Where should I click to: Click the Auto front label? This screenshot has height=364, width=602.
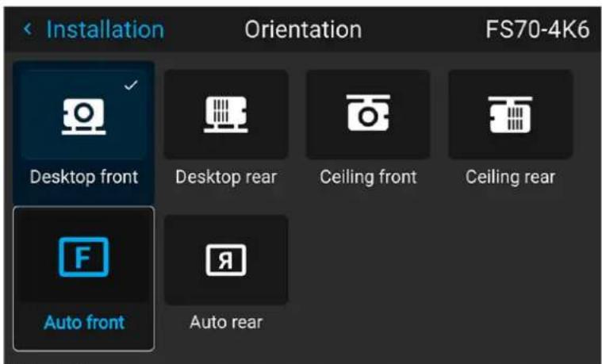tap(84, 322)
